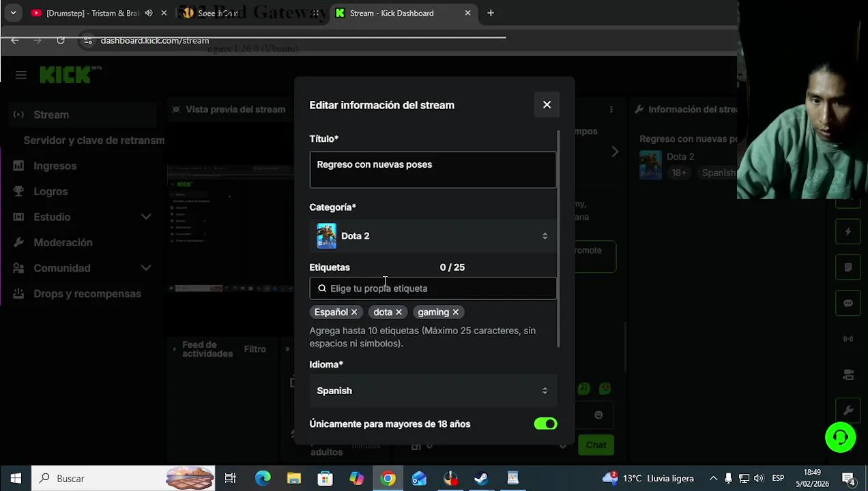
Task: Click the Etiquetas search input field
Action: [433, 288]
